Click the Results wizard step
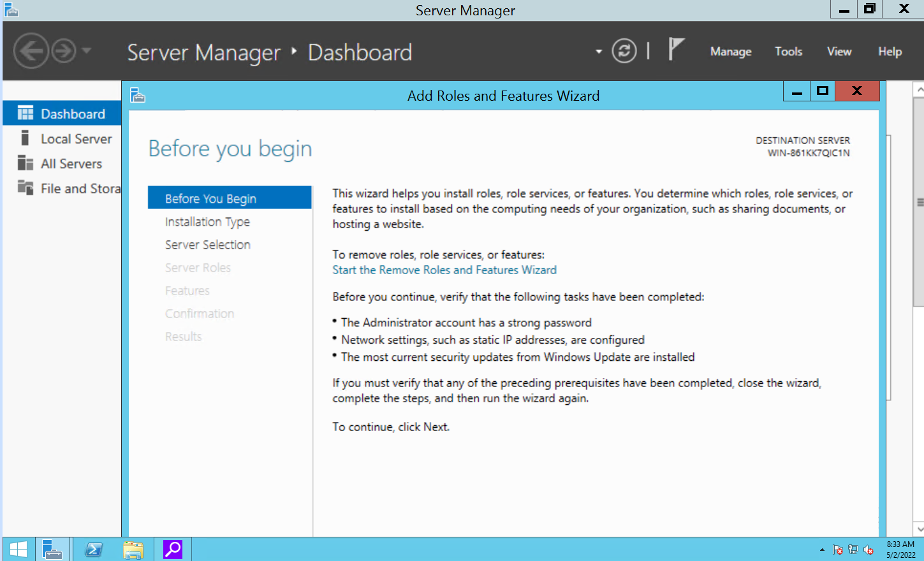Screen dimensions: 924x561 point(183,337)
